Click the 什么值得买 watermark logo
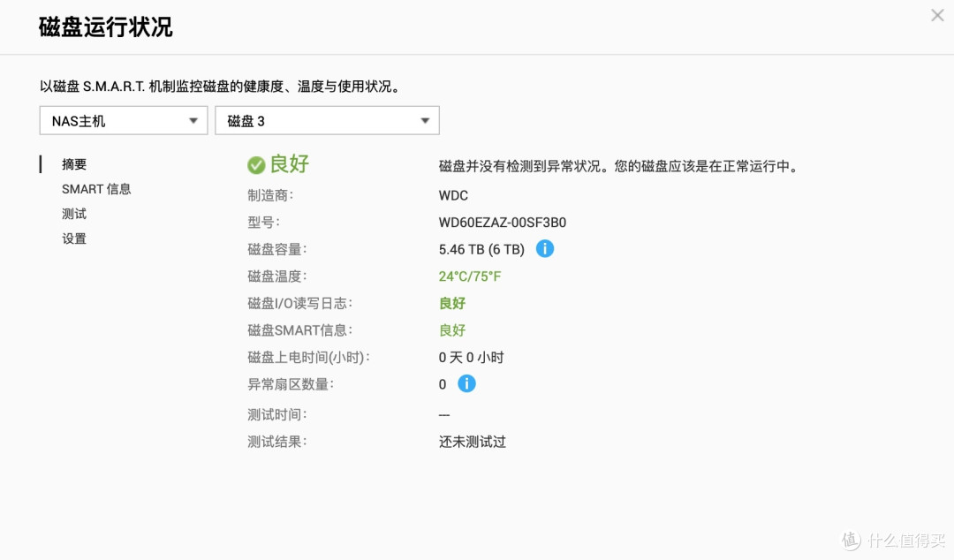 [888, 540]
